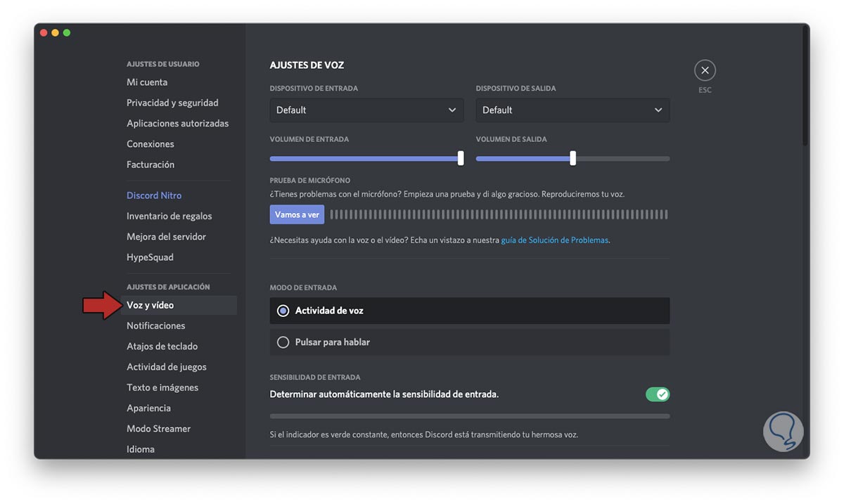Screen dimensions: 844x504
Task: Click the settings page vertical scrollbar
Action: click(x=805, y=84)
